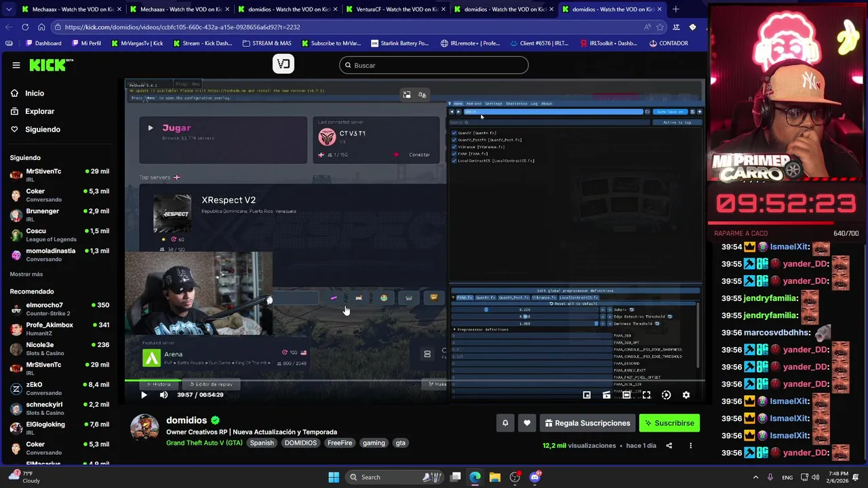Uncheck the QuantV [QuantV.fx] effect
Image resolution: width=868 pixels, height=488 pixels.
(454, 133)
